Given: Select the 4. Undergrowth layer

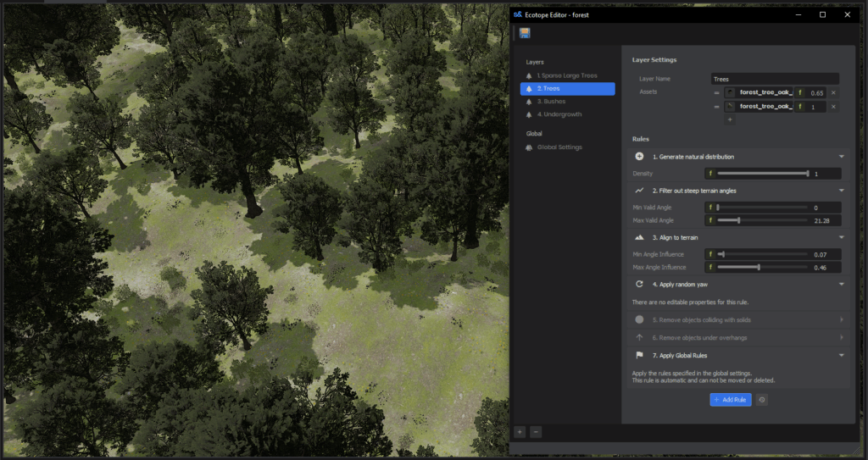Looking at the screenshot, I should click(567, 114).
